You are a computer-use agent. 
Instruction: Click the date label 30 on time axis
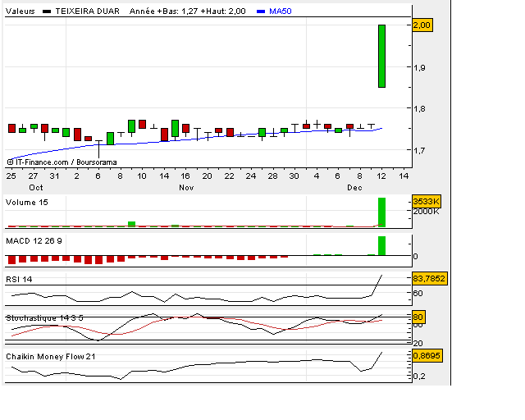tap(294, 176)
